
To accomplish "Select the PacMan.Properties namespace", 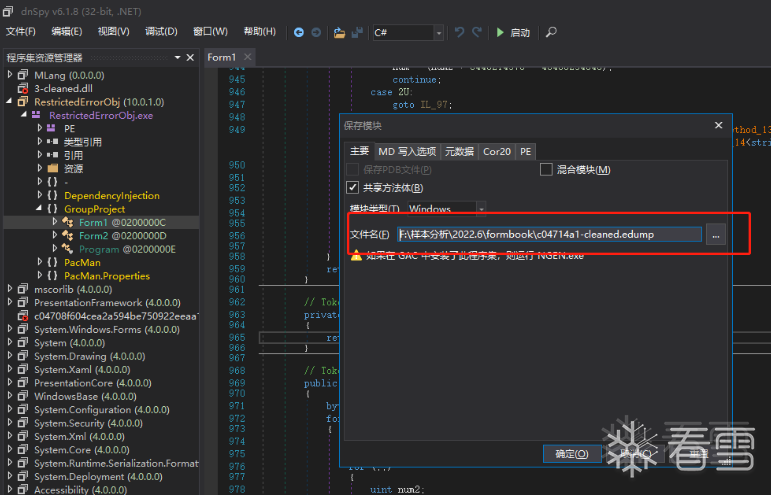I will [x=107, y=276].
